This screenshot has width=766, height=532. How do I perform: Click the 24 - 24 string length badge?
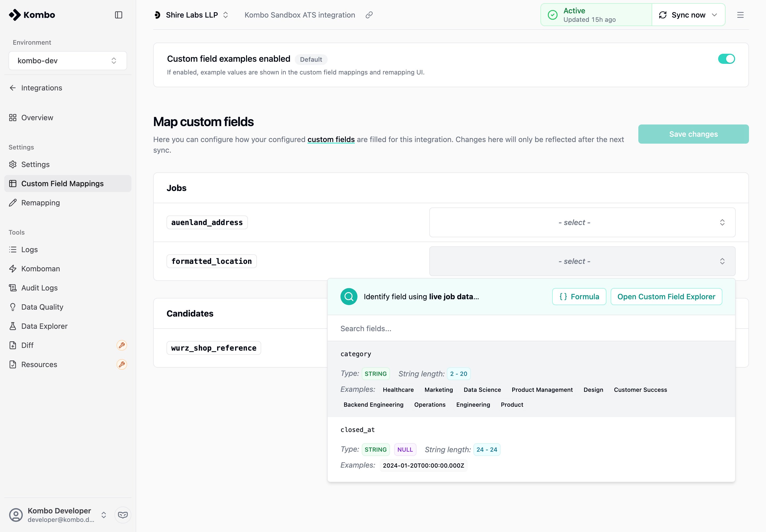tap(487, 449)
